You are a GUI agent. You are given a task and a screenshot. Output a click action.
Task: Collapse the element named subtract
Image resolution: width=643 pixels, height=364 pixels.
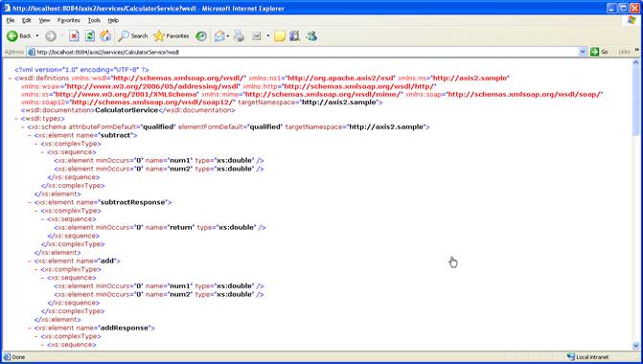30,135
